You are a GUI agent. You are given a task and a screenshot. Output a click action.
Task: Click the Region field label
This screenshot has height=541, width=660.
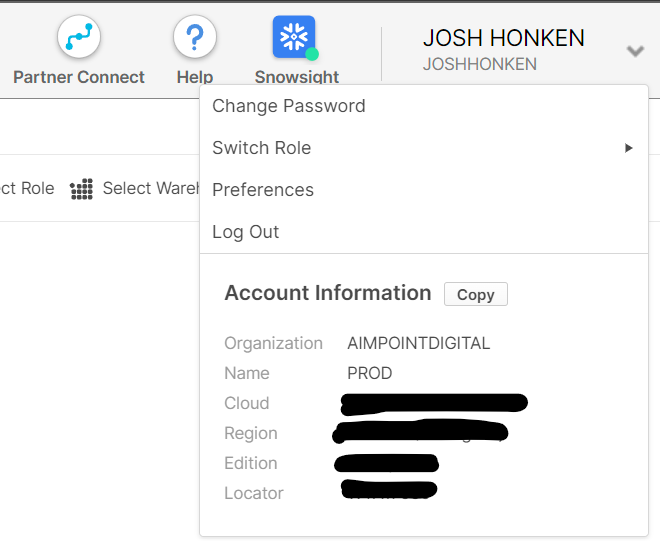click(251, 434)
